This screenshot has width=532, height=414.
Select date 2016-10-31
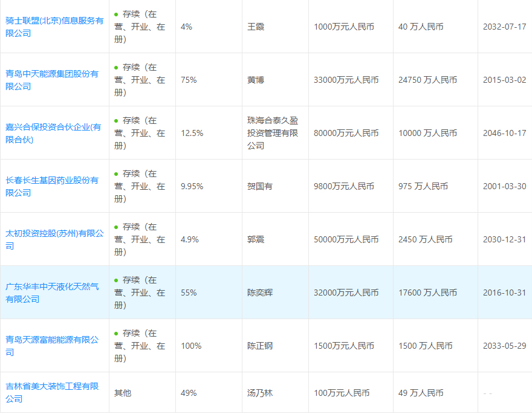tap(505, 293)
